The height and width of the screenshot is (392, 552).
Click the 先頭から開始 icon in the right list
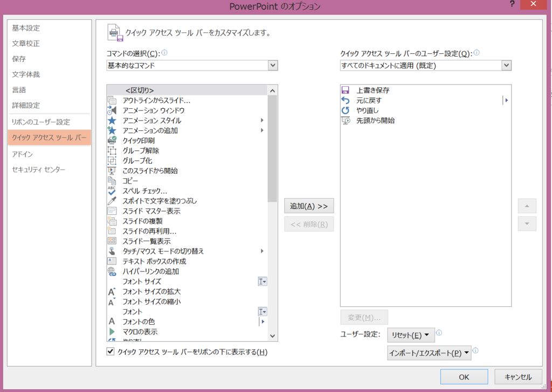coord(345,121)
